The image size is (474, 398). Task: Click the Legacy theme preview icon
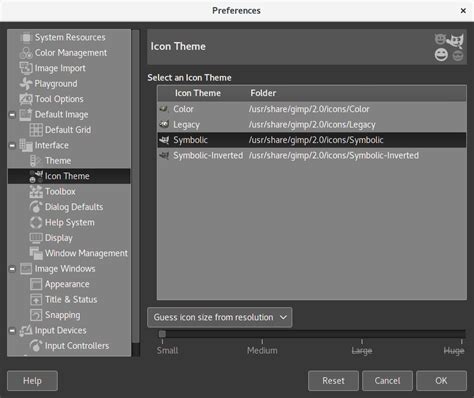[x=164, y=124]
